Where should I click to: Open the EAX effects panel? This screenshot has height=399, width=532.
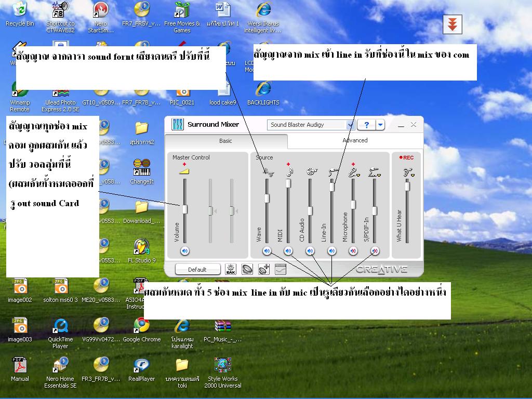pyautogui.click(x=231, y=270)
